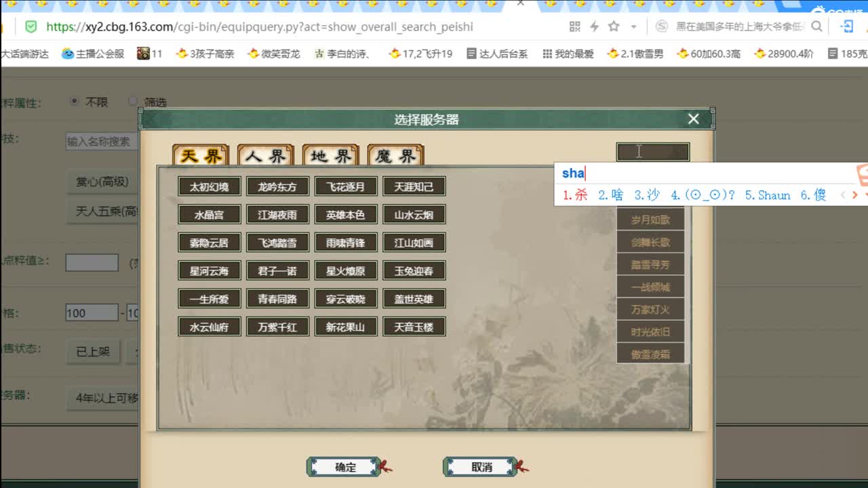Screen dimensions: 868x488
Task: Select server 天涯知己
Action: coord(414,186)
